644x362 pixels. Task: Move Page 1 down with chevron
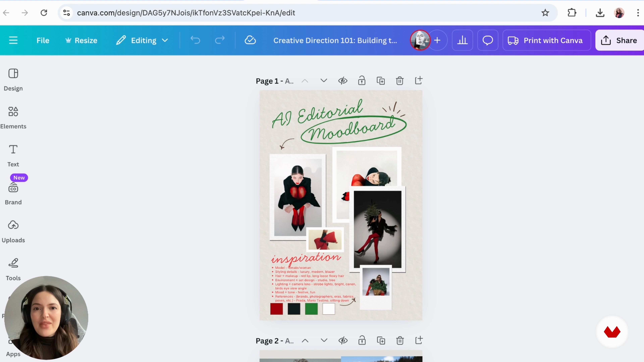[324, 81]
